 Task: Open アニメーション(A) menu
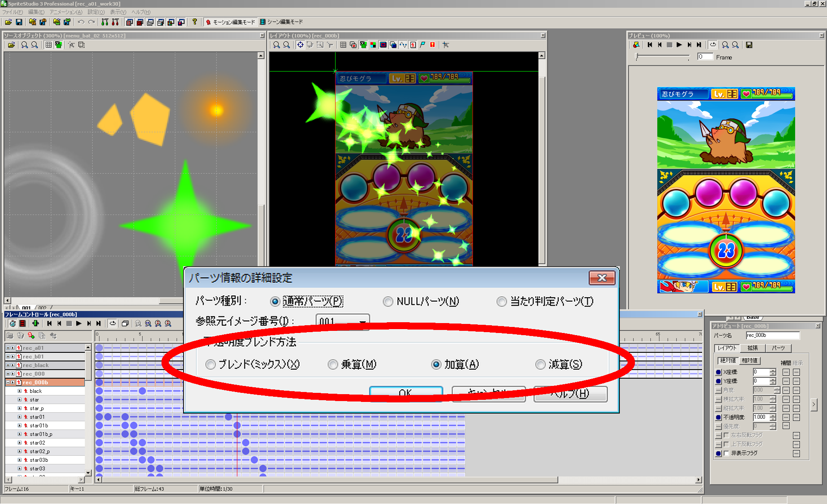pos(66,12)
